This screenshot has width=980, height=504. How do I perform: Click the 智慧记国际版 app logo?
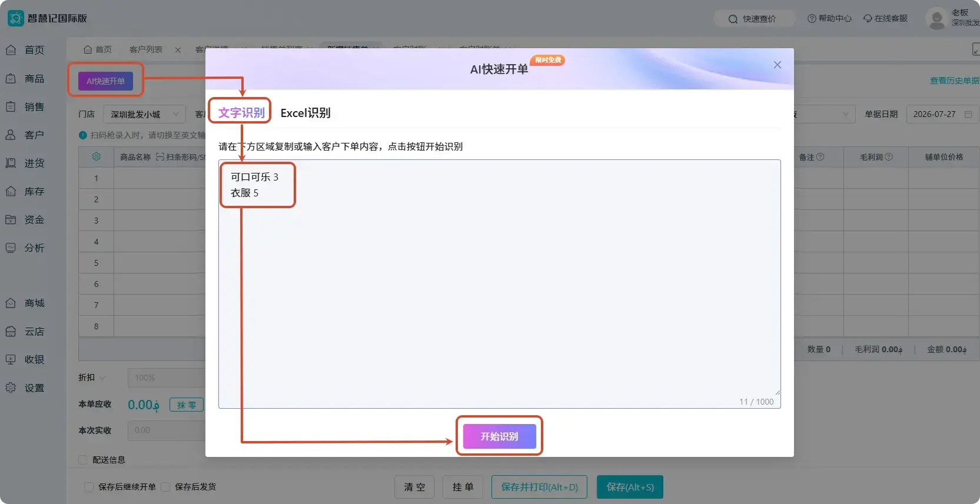click(x=15, y=18)
